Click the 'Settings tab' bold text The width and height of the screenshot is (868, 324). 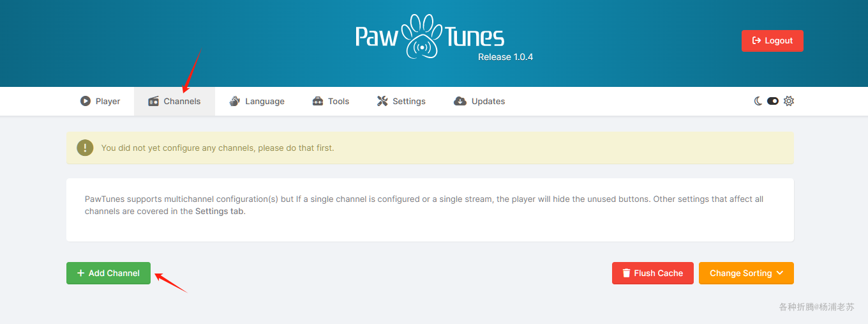(219, 211)
